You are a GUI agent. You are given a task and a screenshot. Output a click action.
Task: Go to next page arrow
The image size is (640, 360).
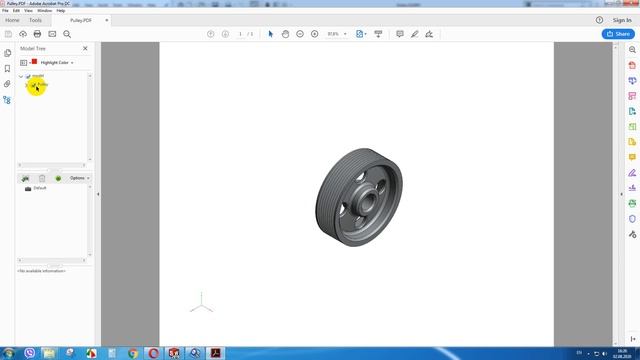point(225,34)
